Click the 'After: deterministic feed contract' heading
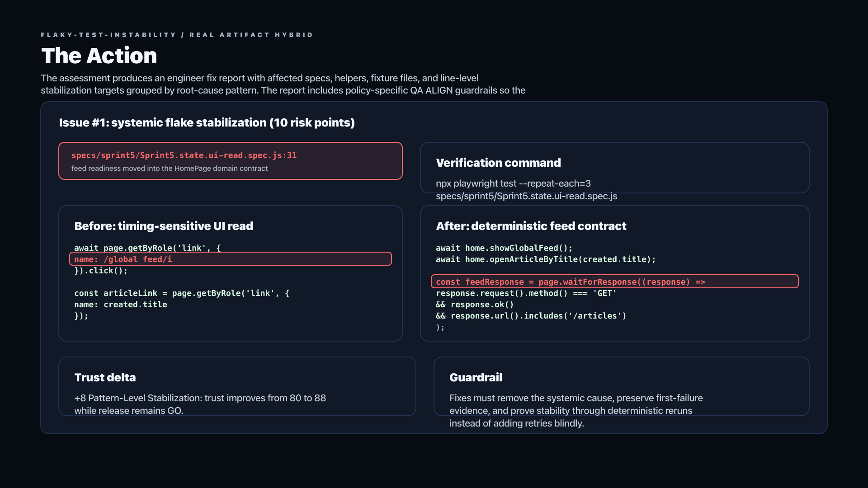 point(531,226)
